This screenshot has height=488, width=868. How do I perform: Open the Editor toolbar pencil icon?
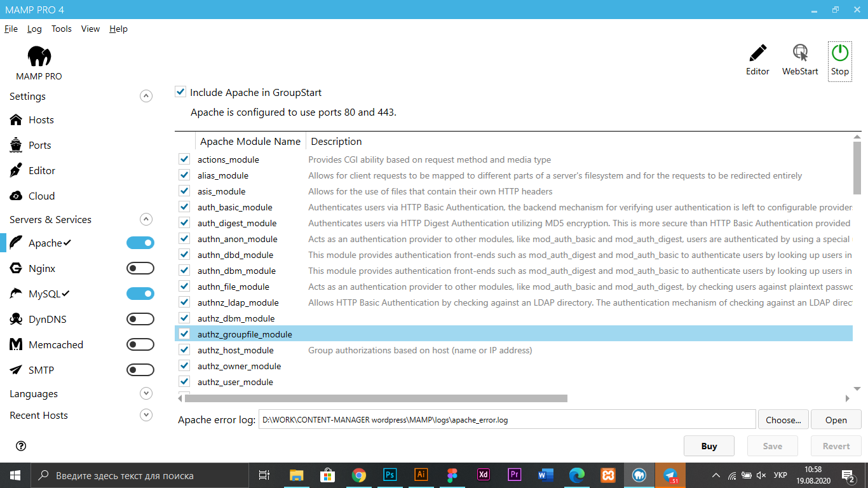757,53
